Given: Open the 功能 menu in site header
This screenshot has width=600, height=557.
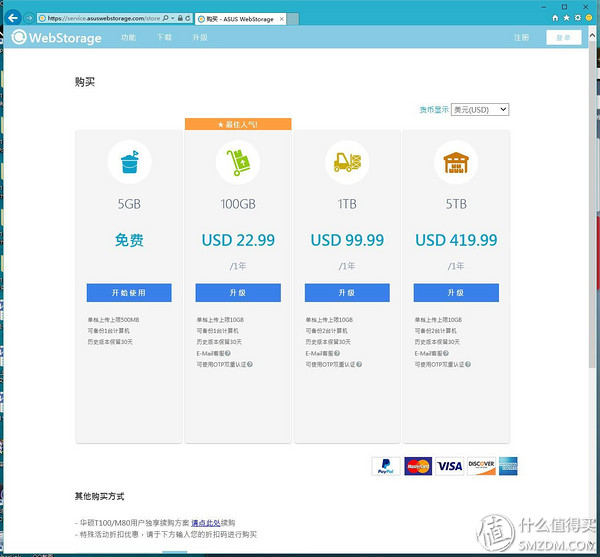Looking at the screenshot, I should [x=128, y=37].
